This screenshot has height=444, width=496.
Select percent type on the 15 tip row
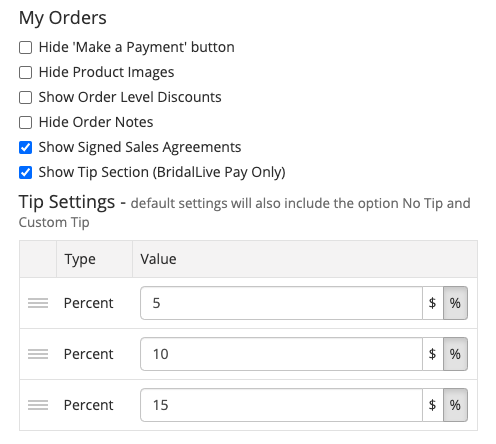455,405
